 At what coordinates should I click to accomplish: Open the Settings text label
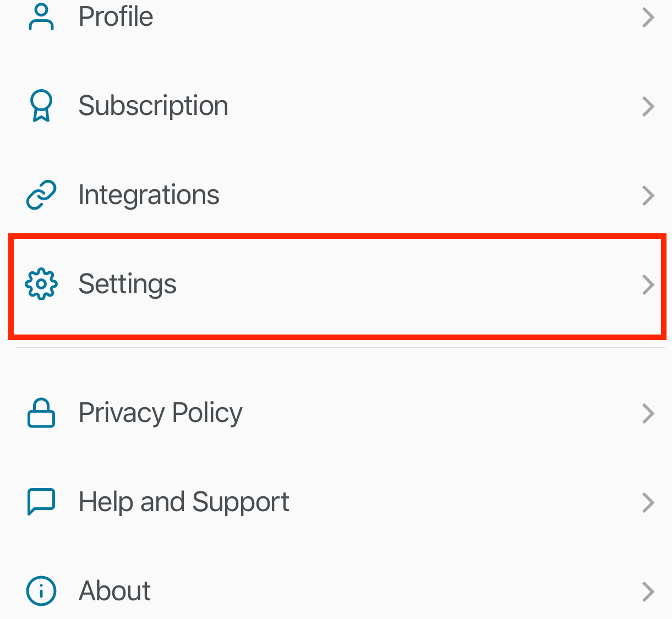[x=127, y=284]
